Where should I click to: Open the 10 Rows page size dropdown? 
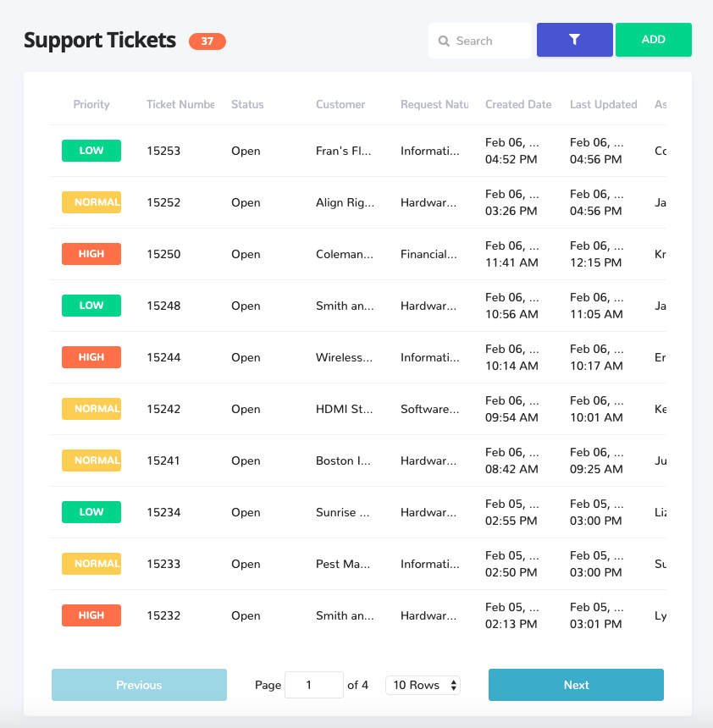(423, 686)
